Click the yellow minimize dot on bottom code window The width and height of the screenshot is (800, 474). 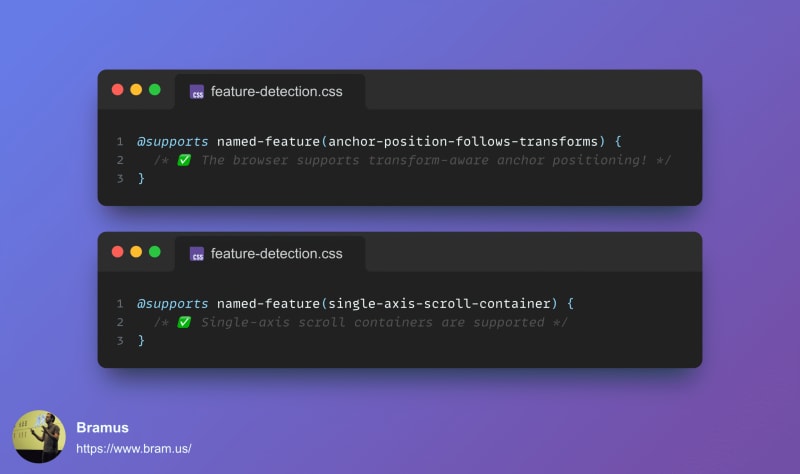[136, 252]
